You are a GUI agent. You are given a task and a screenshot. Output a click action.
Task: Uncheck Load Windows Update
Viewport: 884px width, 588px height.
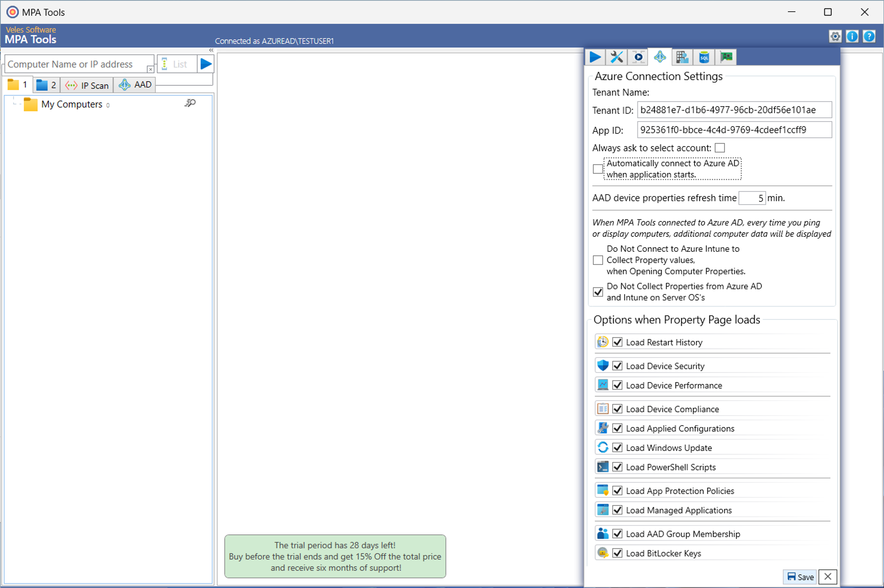tap(617, 447)
